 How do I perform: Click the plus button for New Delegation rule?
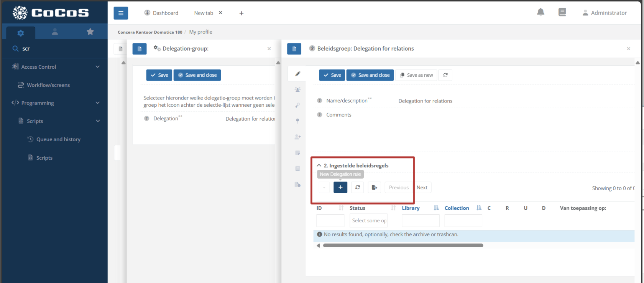(x=340, y=187)
